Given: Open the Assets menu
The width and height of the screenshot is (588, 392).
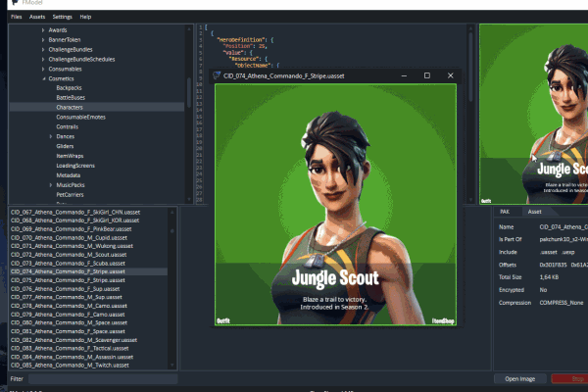Looking at the screenshot, I should [37, 17].
